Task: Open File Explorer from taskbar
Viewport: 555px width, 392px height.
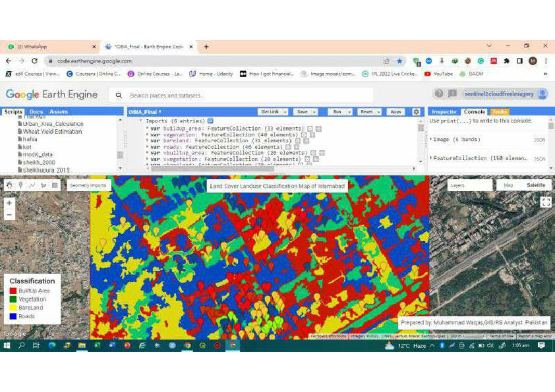Action: pyautogui.click(x=82, y=345)
